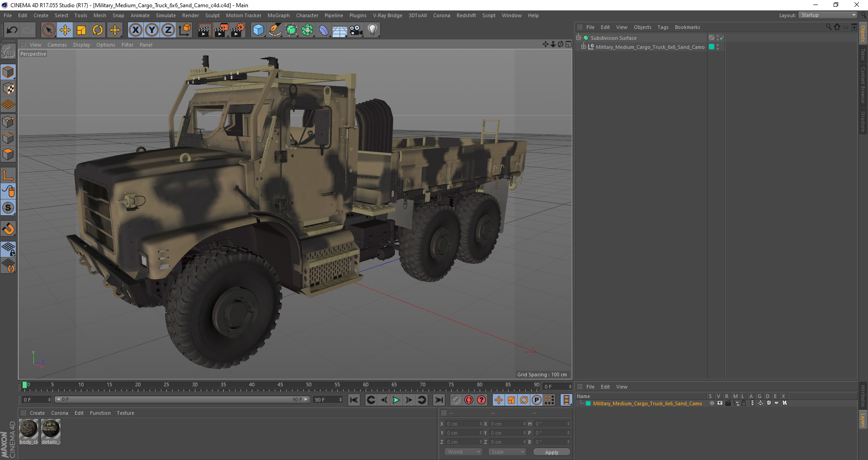Toggle the Enable Snap magnet icon
Image resolution: width=868 pixels, height=460 pixels.
coord(8,229)
